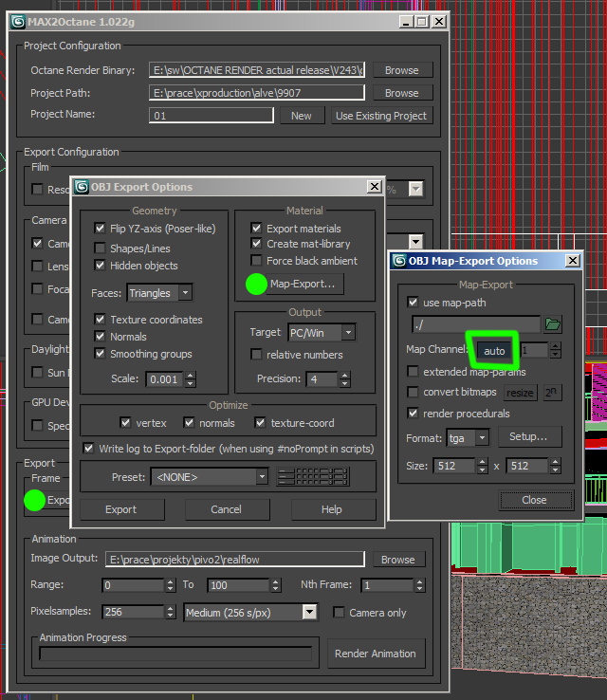Open the Camera selection dropdown arrow
Image resolution: width=607 pixels, height=700 pixels.
coord(416,242)
